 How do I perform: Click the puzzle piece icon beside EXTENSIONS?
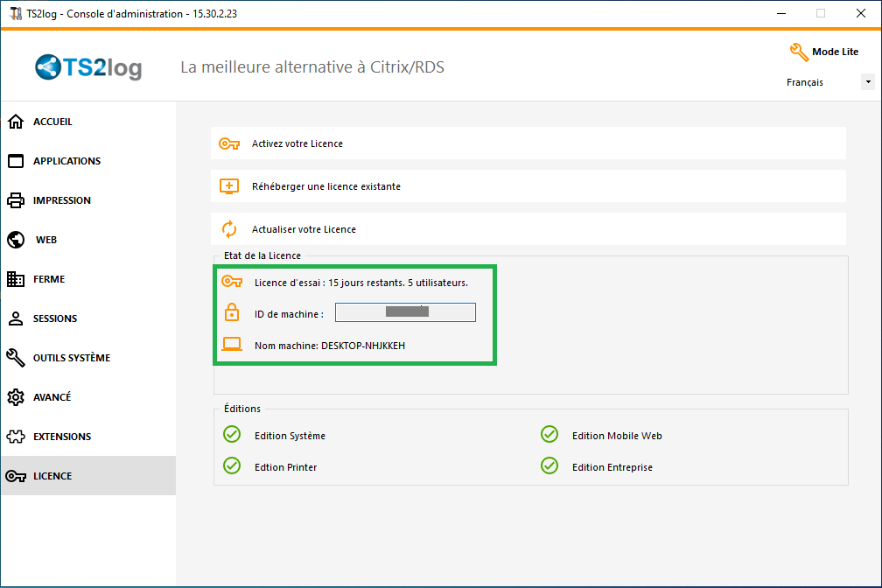click(x=16, y=437)
